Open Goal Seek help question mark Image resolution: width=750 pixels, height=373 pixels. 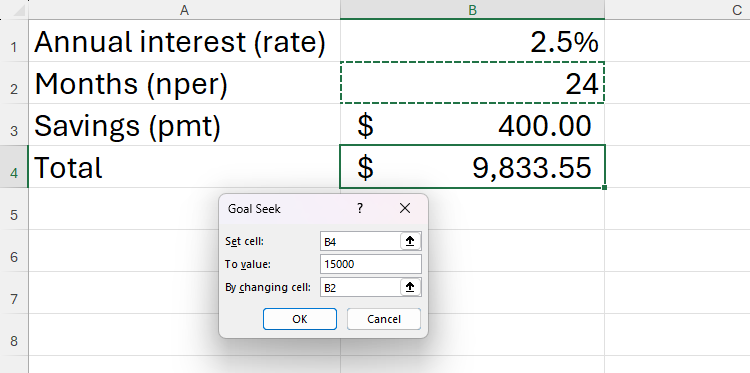pos(360,208)
